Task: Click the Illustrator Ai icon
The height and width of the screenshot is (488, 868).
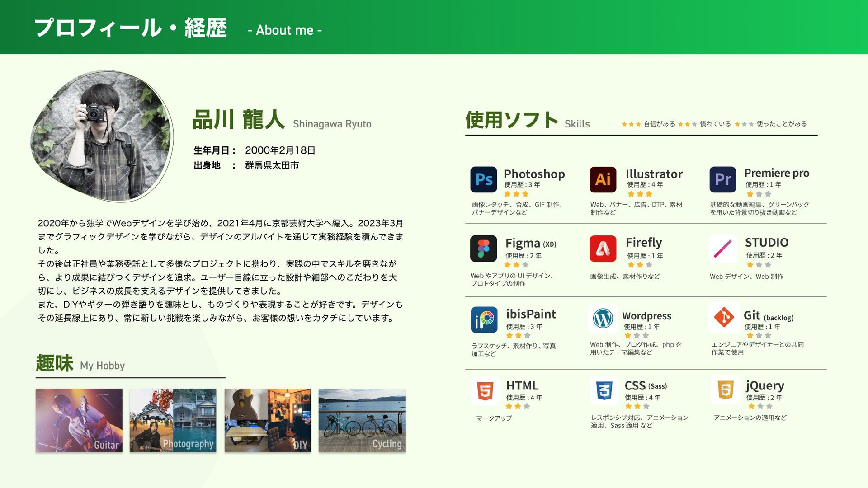Action: pyautogui.click(x=603, y=179)
